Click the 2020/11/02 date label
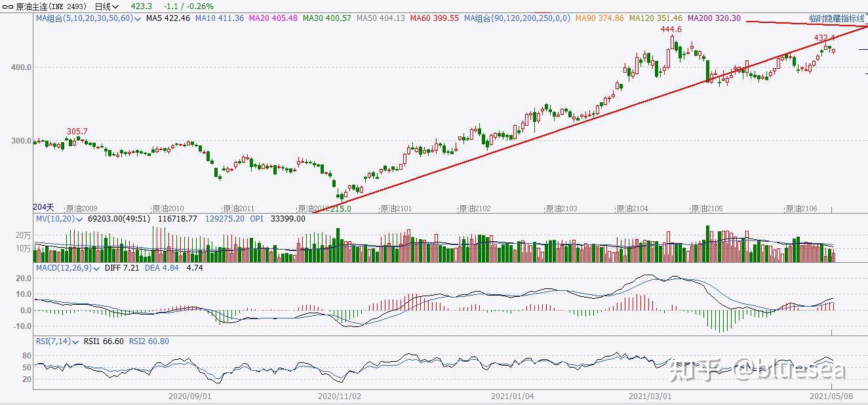 click(x=340, y=396)
